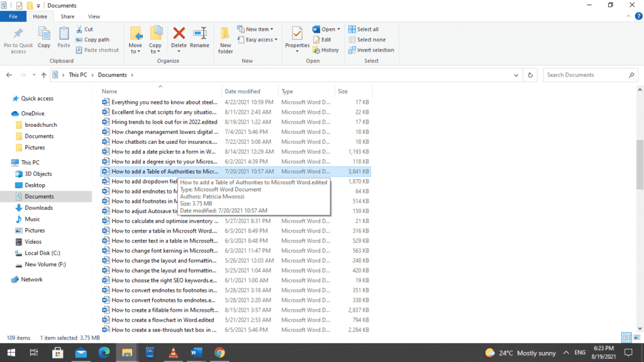Select all files in the folder

(x=366, y=28)
